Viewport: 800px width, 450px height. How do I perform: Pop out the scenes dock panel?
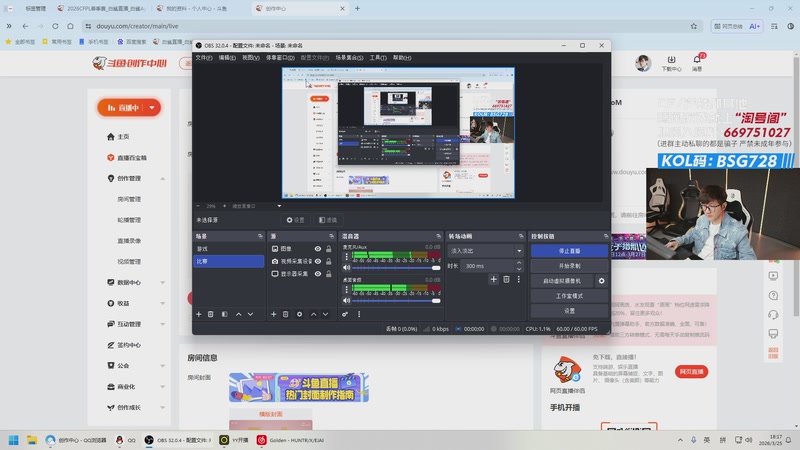(x=260, y=236)
